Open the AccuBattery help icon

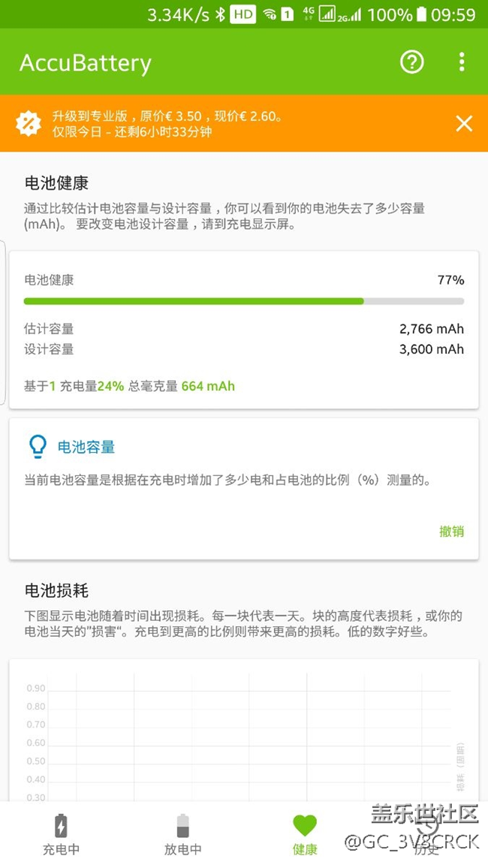411,62
